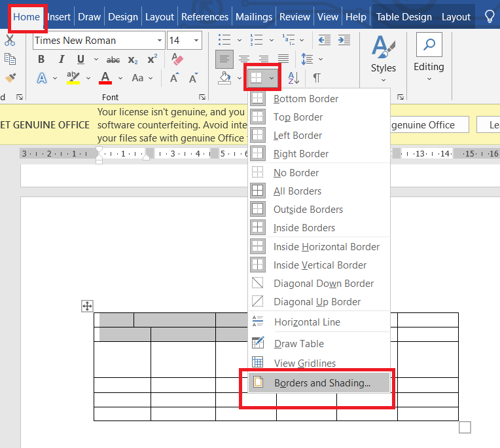Open the Styles gallery

point(384,59)
